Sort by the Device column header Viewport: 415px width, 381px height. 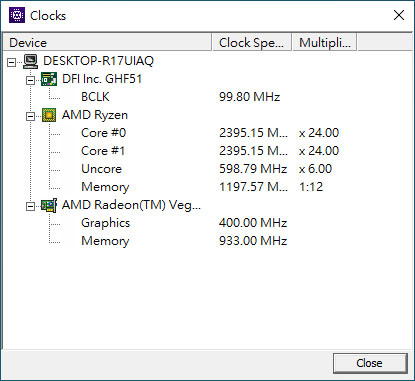pos(107,42)
